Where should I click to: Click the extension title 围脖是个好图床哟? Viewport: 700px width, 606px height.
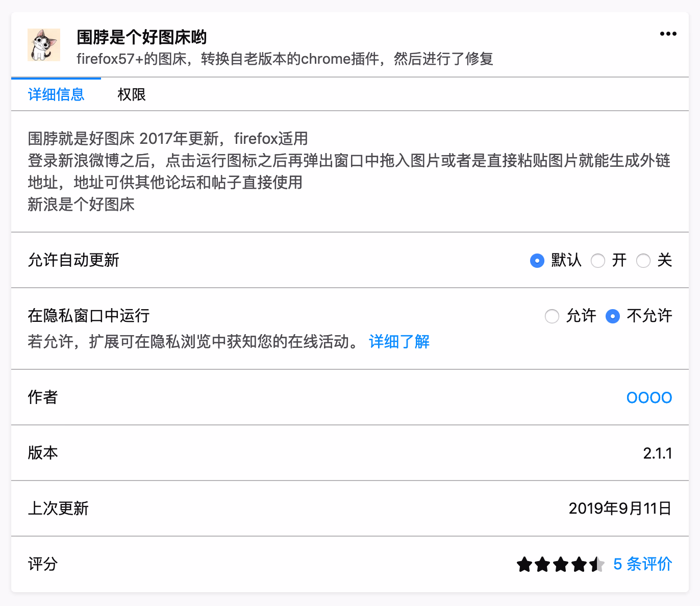[x=142, y=37]
